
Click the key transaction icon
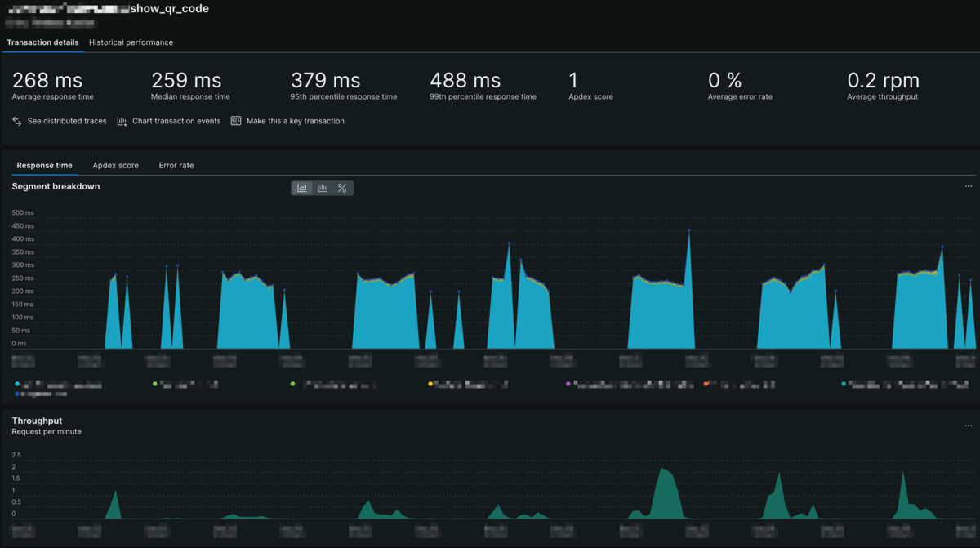(x=236, y=121)
